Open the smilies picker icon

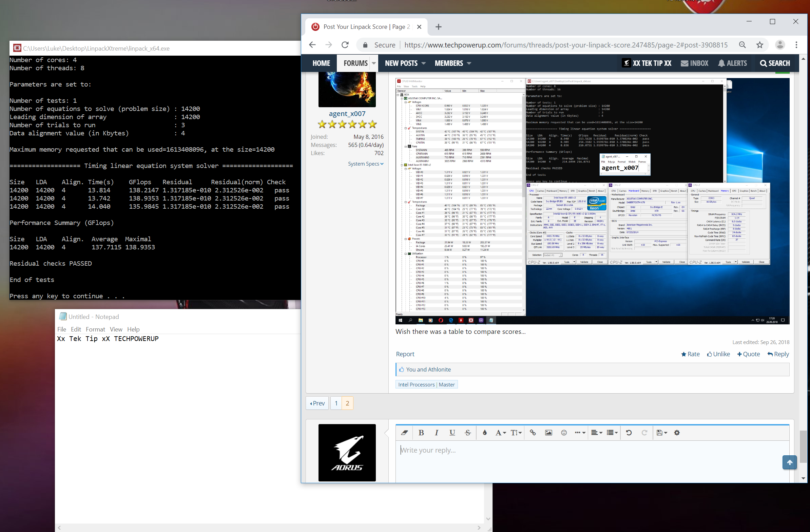564,433
